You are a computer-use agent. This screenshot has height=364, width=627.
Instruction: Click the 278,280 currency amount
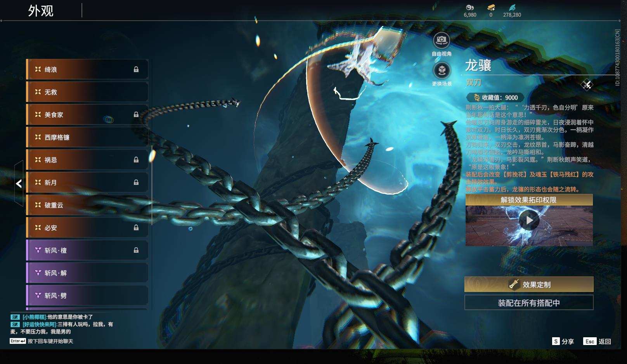pos(512,15)
